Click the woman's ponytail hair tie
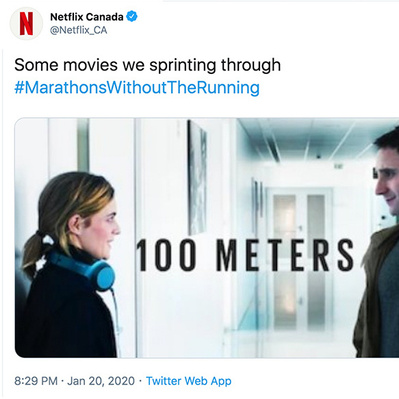The height and width of the screenshot is (399, 399). click(47, 239)
